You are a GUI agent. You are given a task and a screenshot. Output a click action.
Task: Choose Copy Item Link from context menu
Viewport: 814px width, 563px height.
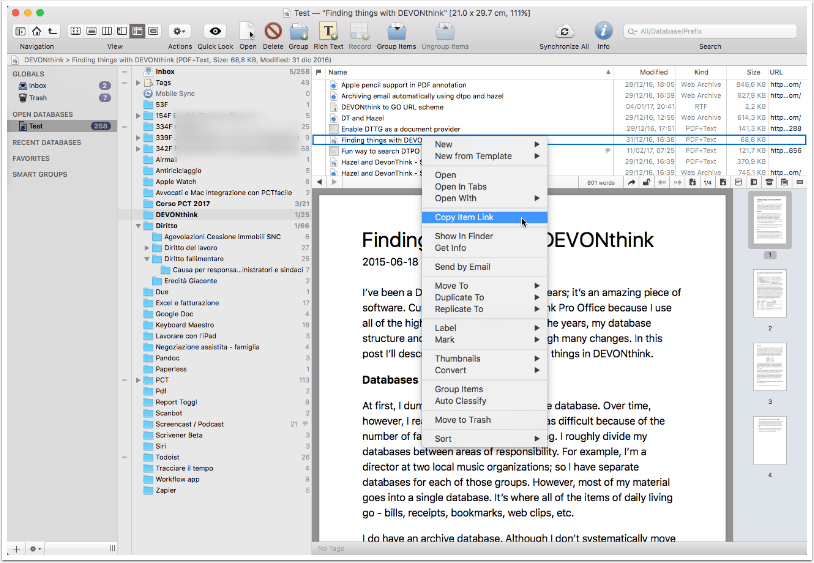click(x=484, y=217)
